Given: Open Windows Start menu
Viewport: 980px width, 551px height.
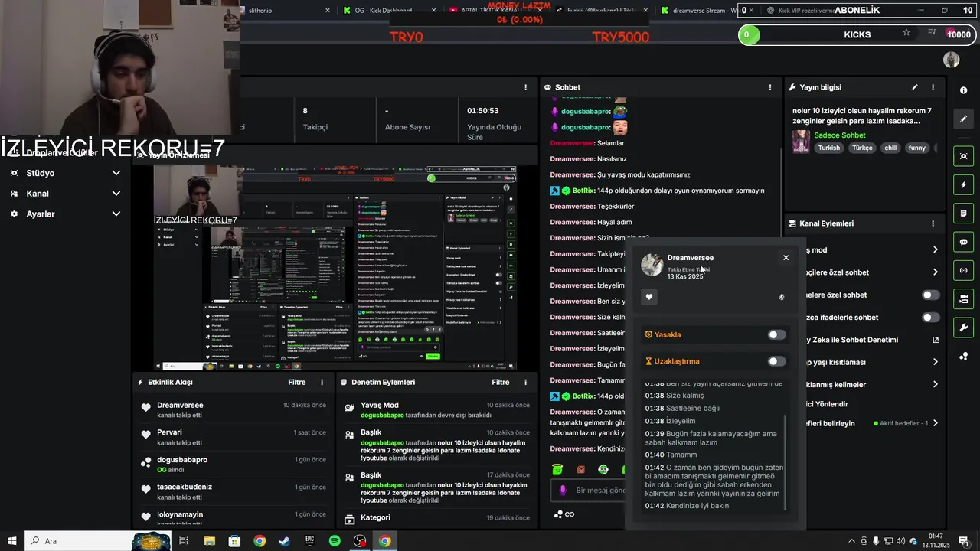Looking at the screenshot, I should [12, 541].
